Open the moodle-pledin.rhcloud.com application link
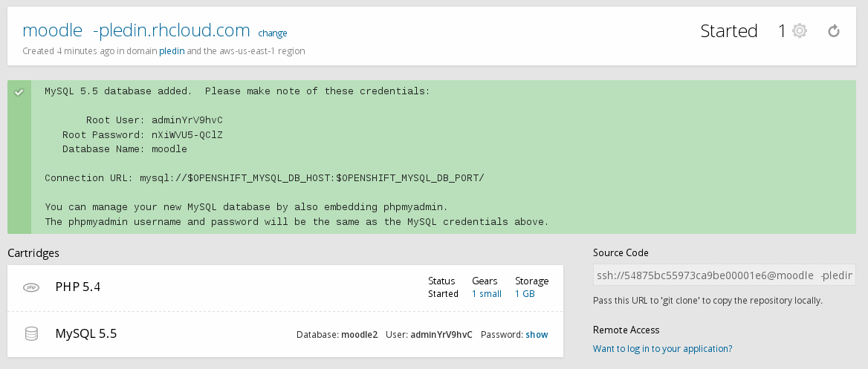The height and width of the screenshot is (369, 868). (136, 30)
